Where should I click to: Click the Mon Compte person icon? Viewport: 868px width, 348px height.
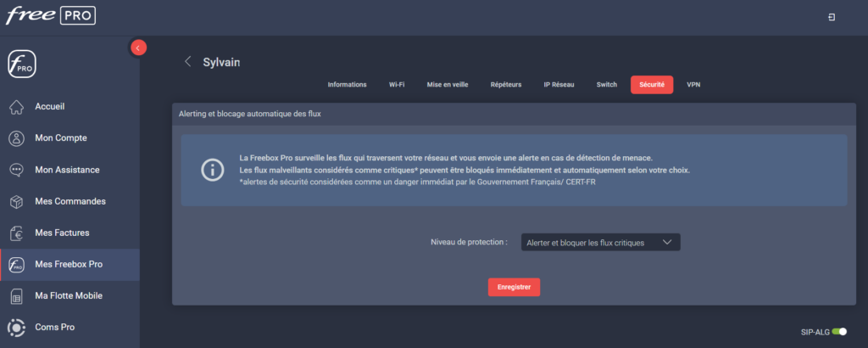(x=17, y=138)
